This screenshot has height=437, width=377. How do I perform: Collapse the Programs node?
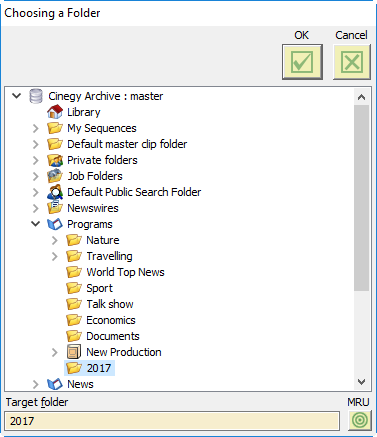36,224
